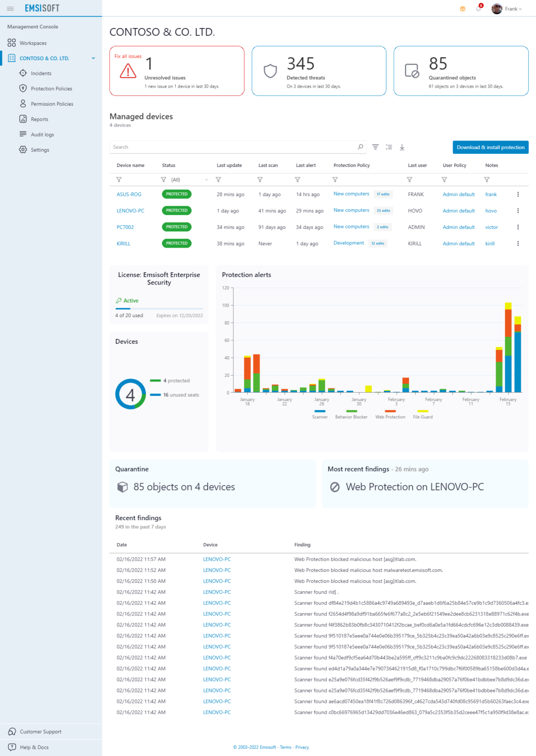This screenshot has height=756, width=536.
Task: Collapse the CONTOSO & CO. LTD. sidebar entry
Action: [93, 58]
